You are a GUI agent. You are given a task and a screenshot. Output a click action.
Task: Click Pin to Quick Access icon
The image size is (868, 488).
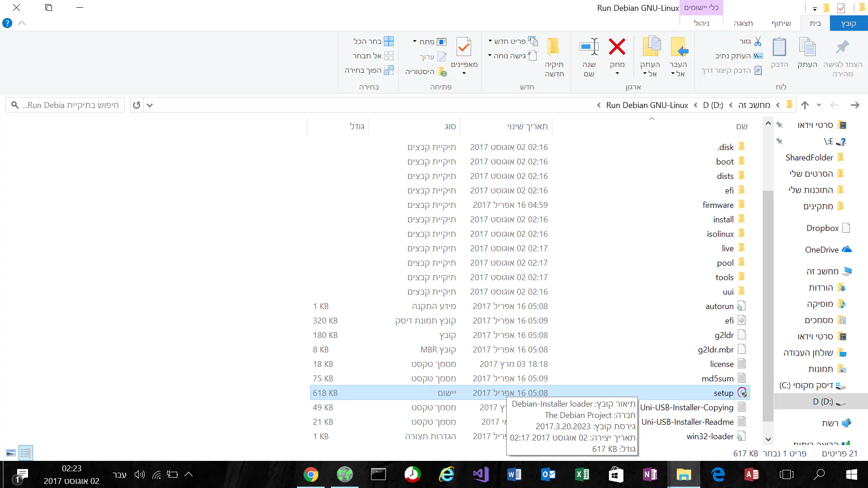coord(842,48)
